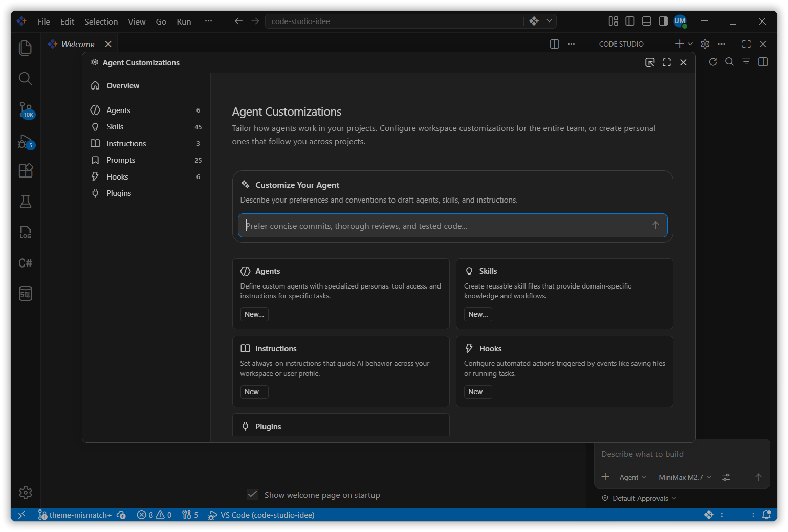The height and width of the screenshot is (532, 788).
Task: Open the Search view in activity bar
Action: point(25,78)
